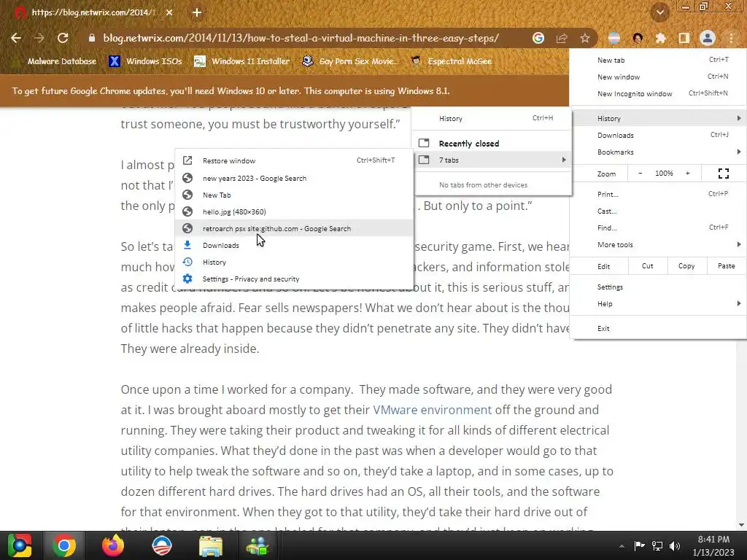The width and height of the screenshot is (747, 560).
Task: Click the fullscreen zoom icon
Action: click(x=723, y=174)
